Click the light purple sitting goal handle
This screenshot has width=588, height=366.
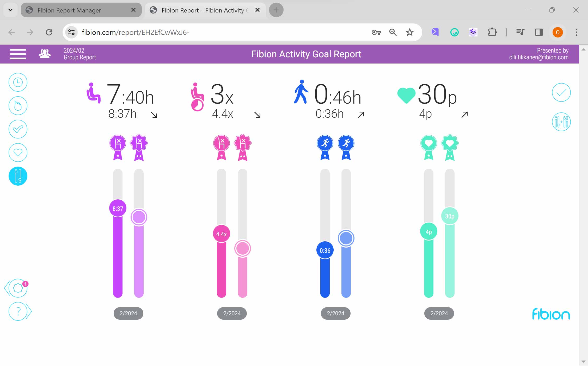point(139,217)
